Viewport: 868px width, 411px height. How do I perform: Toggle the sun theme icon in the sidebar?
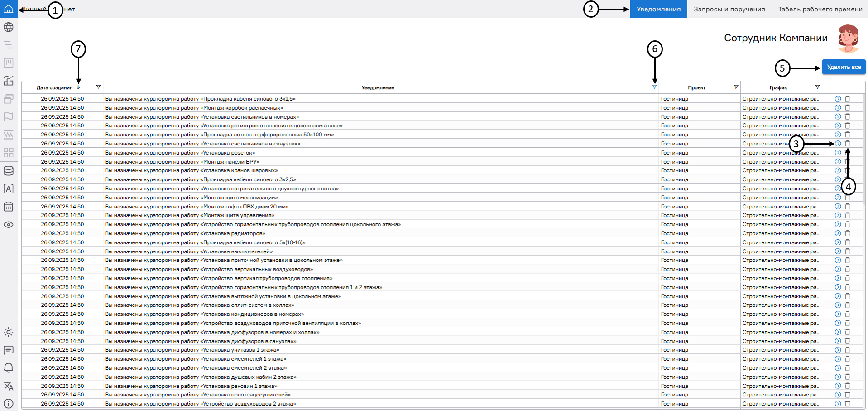click(9, 332)
